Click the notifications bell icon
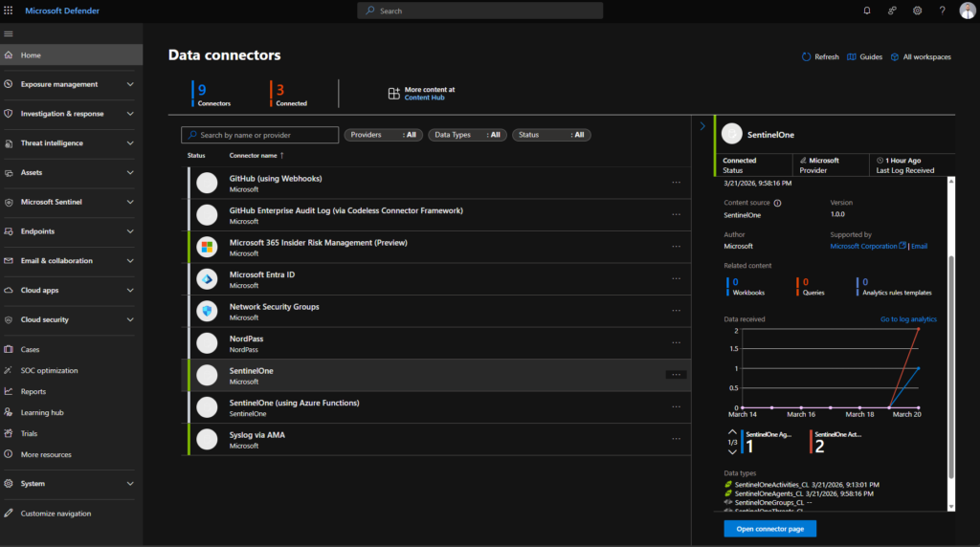 click(867, 11)
